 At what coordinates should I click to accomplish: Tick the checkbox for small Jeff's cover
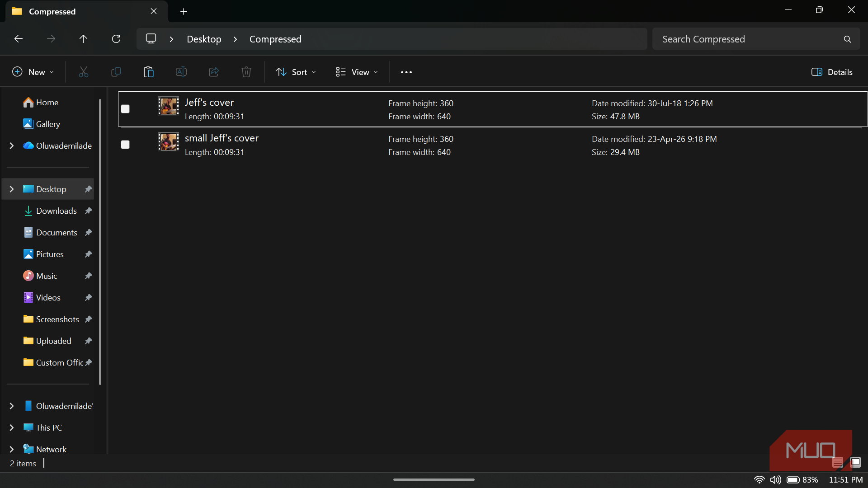(x=125, y=145)
